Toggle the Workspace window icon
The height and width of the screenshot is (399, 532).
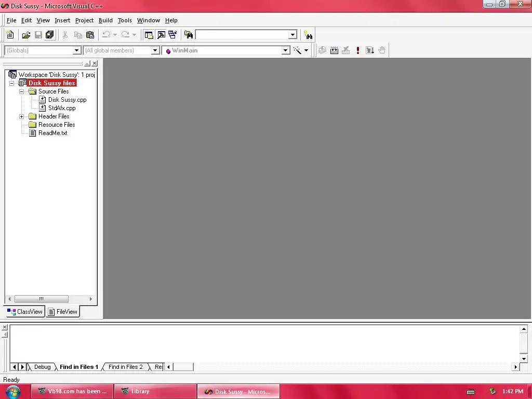tap(149, 35)
